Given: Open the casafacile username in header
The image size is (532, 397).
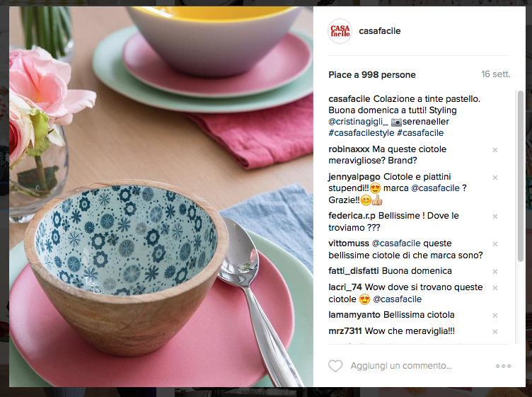Looking at the screenshot, I should click(380, 31).
